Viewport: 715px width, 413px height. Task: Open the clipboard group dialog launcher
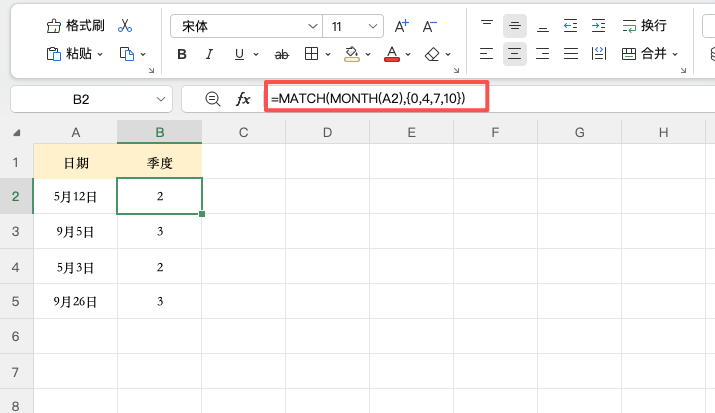151,70
